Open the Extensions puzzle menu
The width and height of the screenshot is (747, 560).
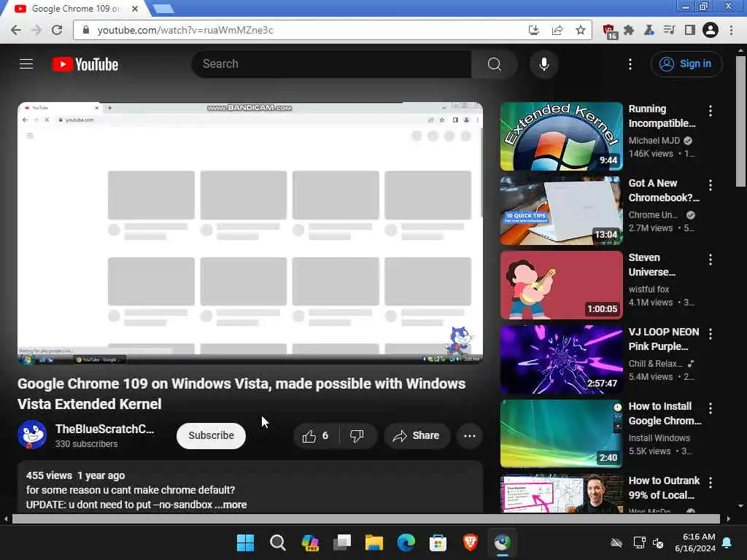pos(629,30)
